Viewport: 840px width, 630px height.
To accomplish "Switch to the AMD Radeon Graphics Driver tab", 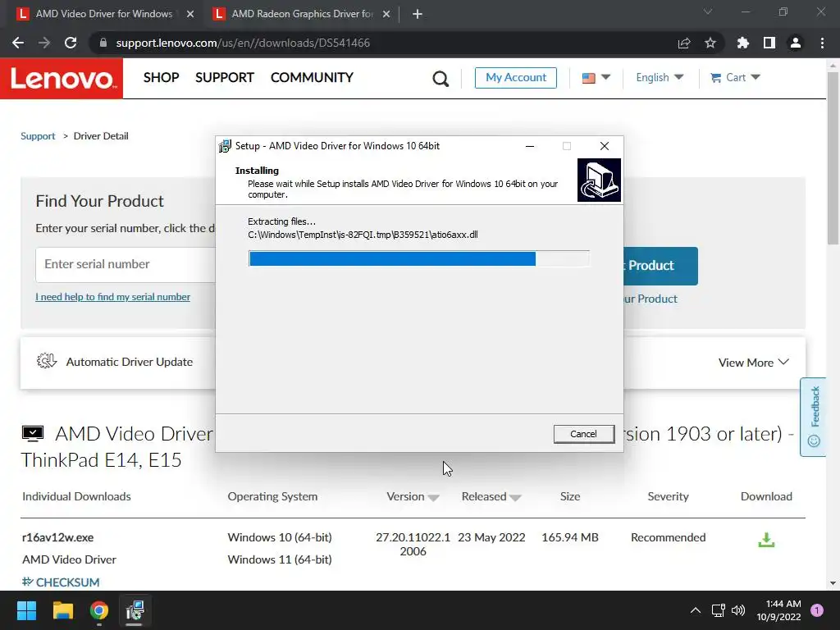I will pos(300,15).
